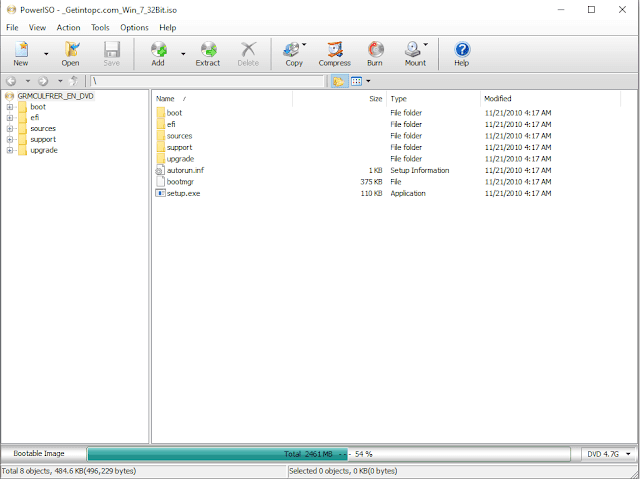
Task: Click the Forward navigation arrow
Action: click(43, 81)
